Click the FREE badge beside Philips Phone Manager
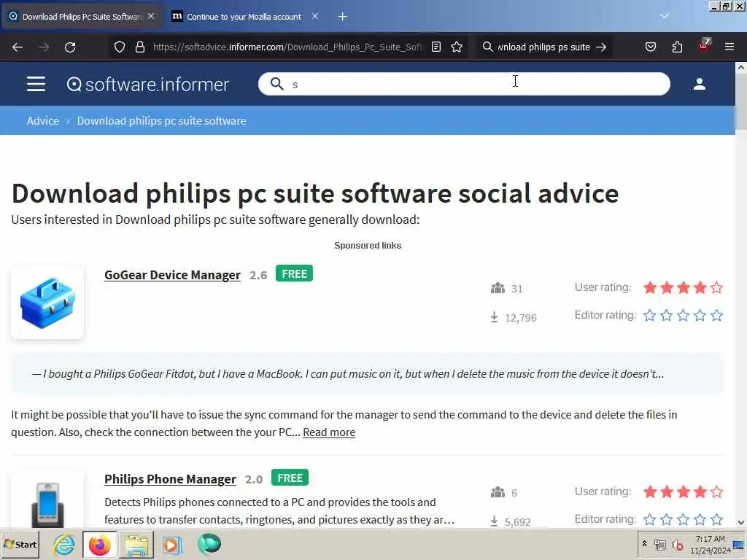Image resolution: width=747 pixels, height=560 pixels. pos(290,478)
